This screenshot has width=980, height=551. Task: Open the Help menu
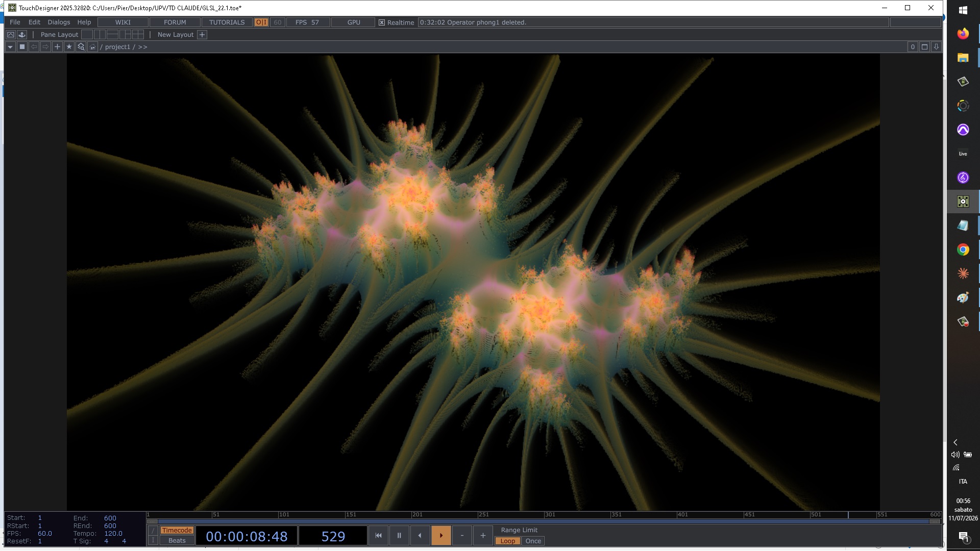pos(84,22)
